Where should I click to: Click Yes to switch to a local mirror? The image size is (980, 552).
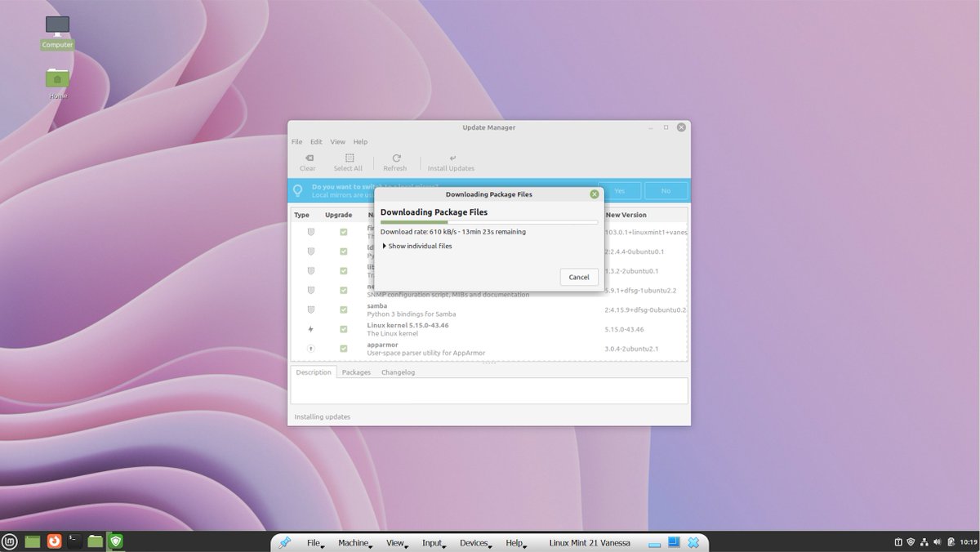[x=618, y=189]
